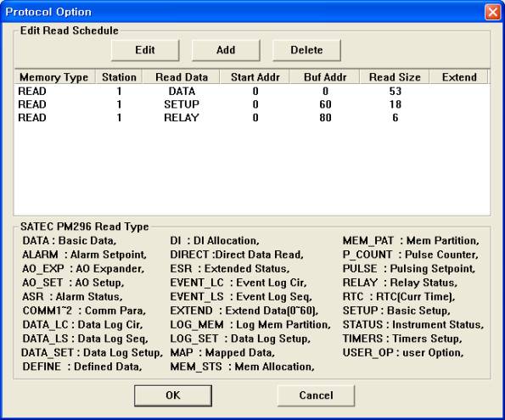The width and height of the screenshot is (505, 420).
Task: Click the Edit button
Action: click(145, 50)
